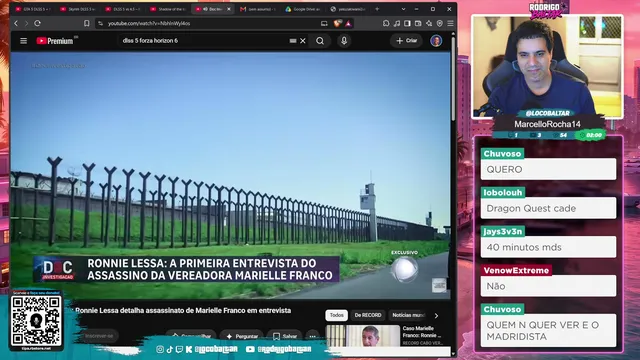
Task: Show more filter chips with right chevron
Action: click(436, 316)
